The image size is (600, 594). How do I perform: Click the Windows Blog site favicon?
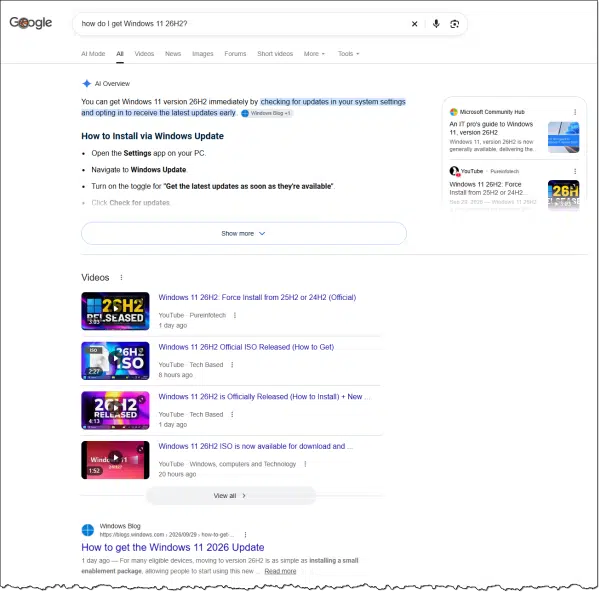click(88, 530)
